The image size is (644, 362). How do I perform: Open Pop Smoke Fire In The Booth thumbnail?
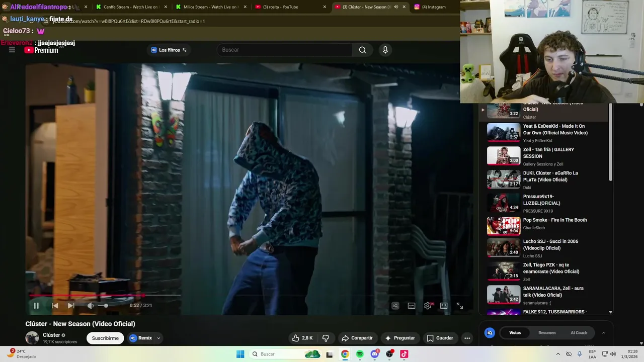(504, 226)
